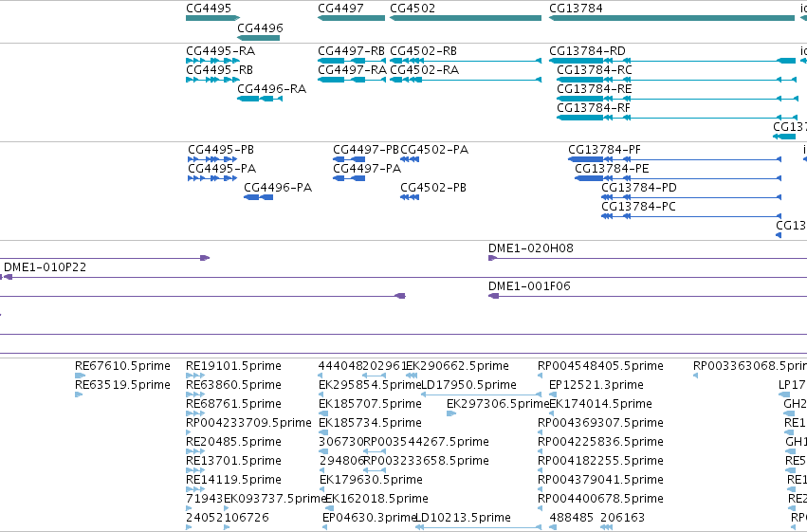Open protein CG13784-PC
Viewport: 807px width, 532px height.
tap(691, 216)
